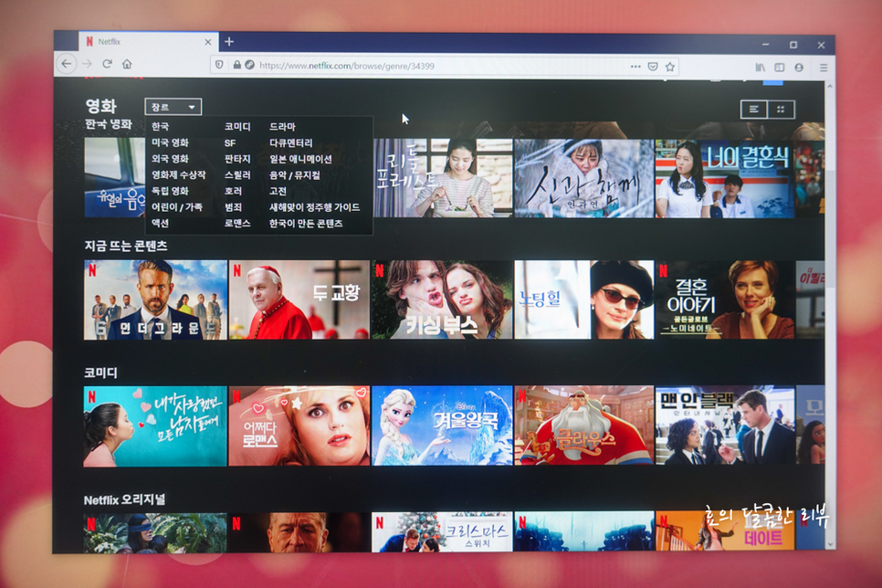The width and height of the screenshot is (882, 588).
Task: Save page to Pocket
Action: (653, 67)
